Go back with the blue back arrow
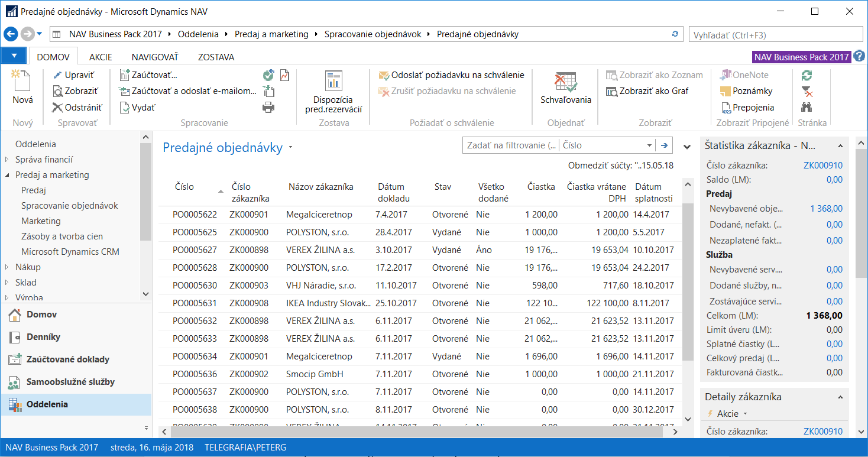The image size is (868, 457). coord(11,34)
